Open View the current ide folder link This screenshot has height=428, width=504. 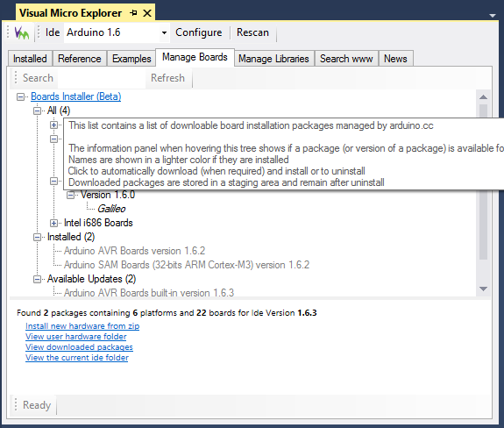coord(77,358)
